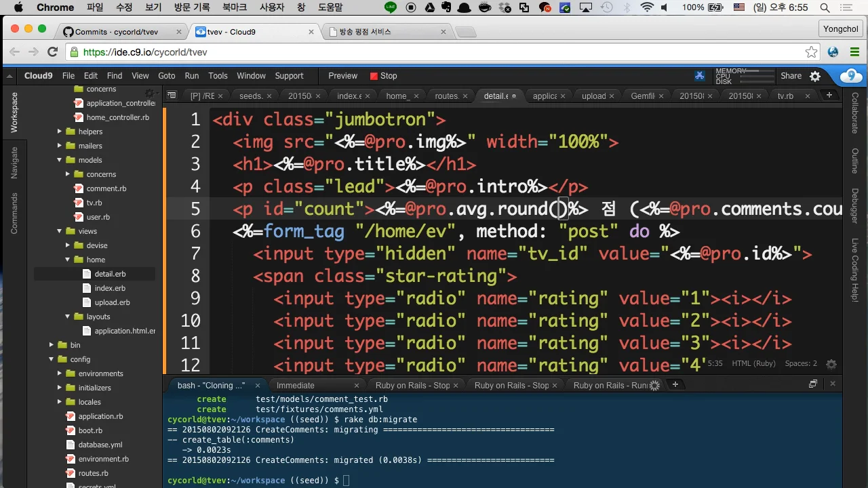Image resolution: width=868 pixels, height=488 pixels.
Task: Open editor status bar settings gear
Action: click(831, 364)
